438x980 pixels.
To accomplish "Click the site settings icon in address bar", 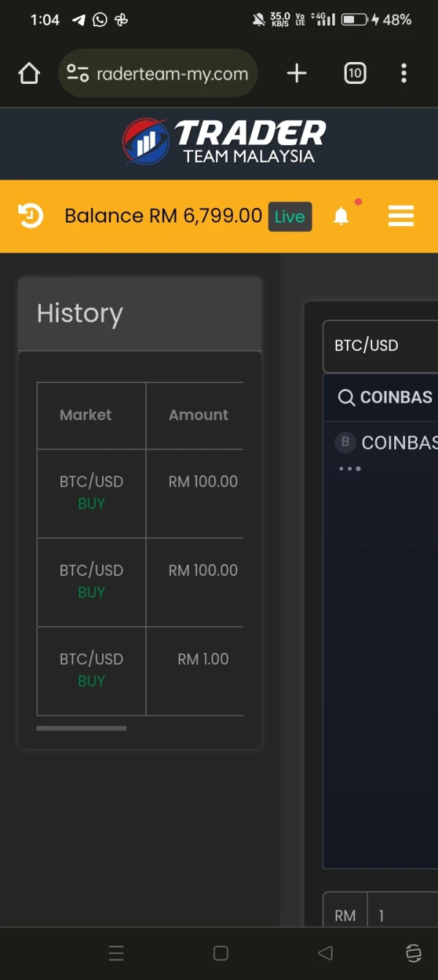I will tap(77, 73).
